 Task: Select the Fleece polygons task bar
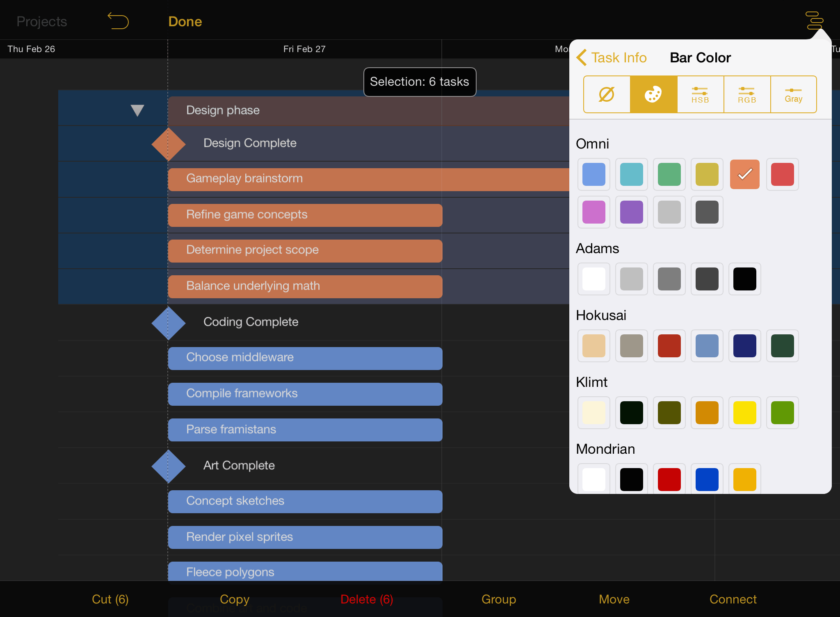[305, 571]
